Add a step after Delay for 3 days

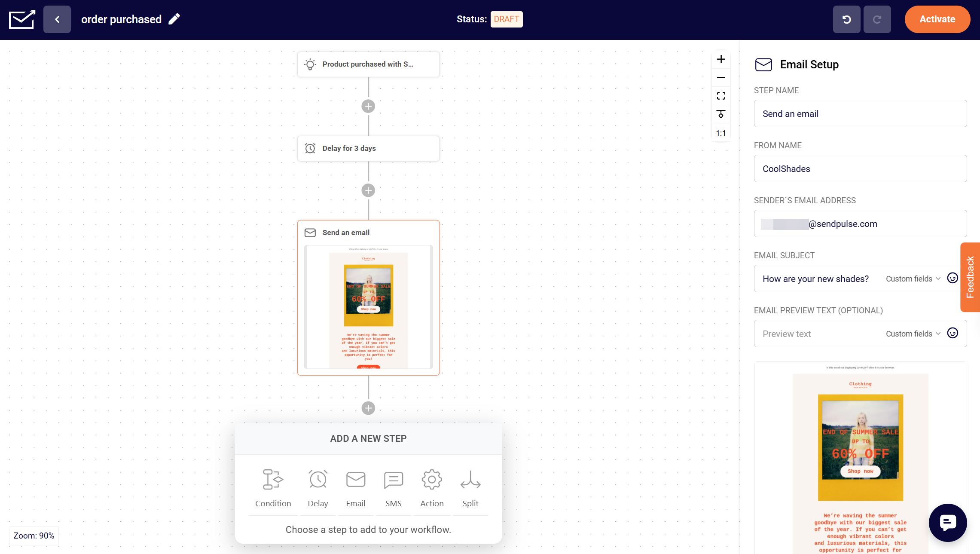click(368, 190)
